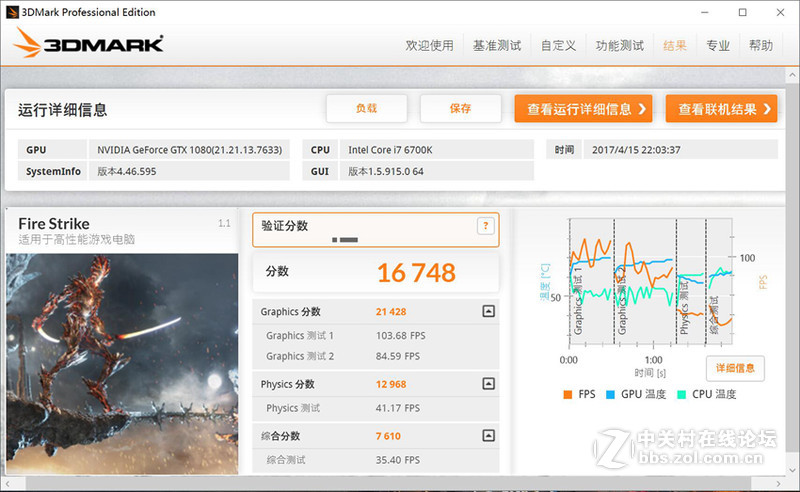Open the 欢迎使用 tab
The height and width of the screenshot is (492, 800).
pyautogui.click(x=429, y=45)
